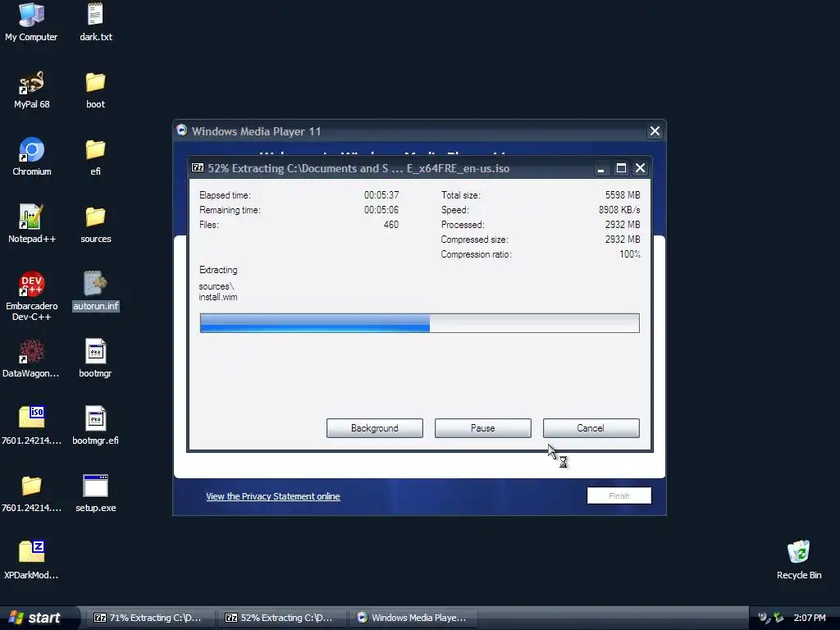Click Finish in Windows Media Player setup
840x630 pixels.
[x=619, y=495]
